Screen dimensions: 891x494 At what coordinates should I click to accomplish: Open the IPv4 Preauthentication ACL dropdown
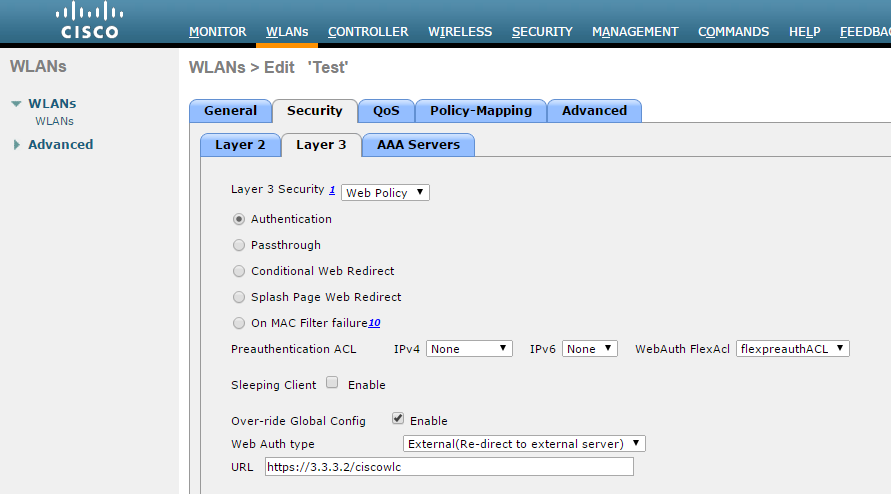coord(469,348)
